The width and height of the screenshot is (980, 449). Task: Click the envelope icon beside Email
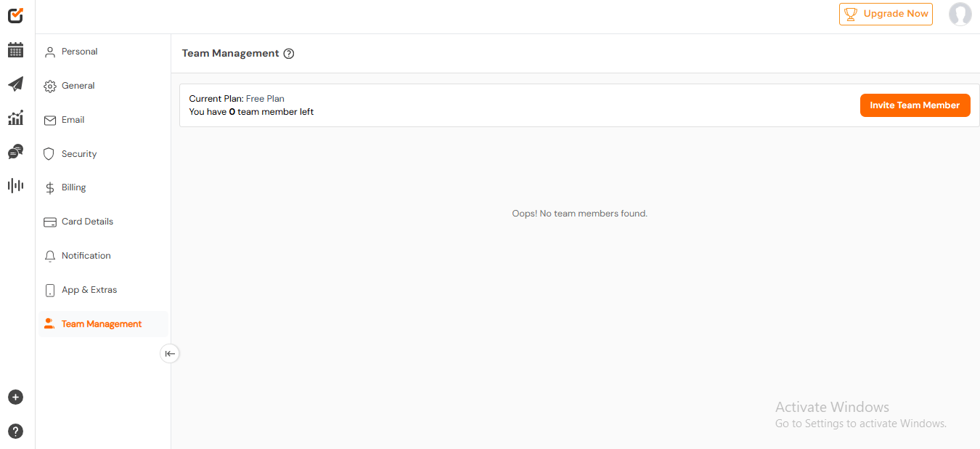(x=50, y=121)
